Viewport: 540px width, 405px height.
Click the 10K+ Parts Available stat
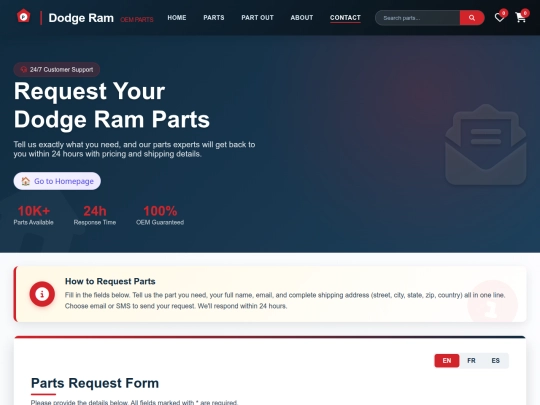click(33, 215)
